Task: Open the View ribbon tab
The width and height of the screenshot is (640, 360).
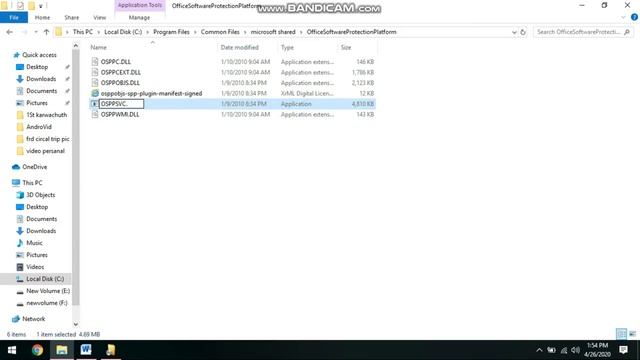Action: 100,18
